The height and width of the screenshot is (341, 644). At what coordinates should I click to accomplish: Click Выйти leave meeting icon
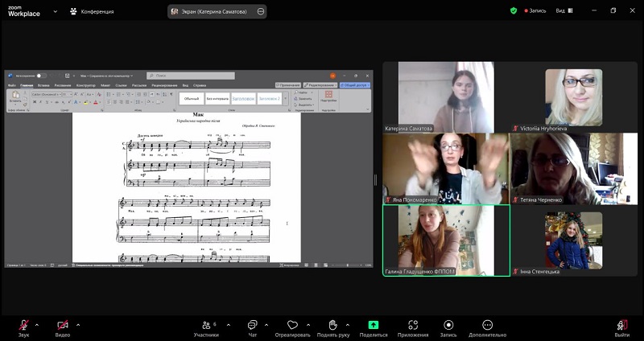coord(622,325)
